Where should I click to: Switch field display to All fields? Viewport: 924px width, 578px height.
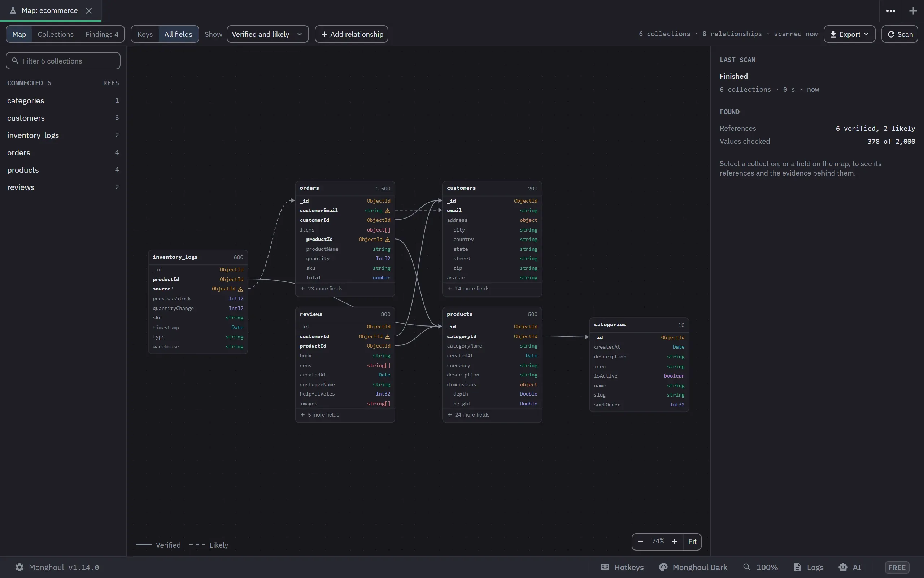(x=178, y=34)
